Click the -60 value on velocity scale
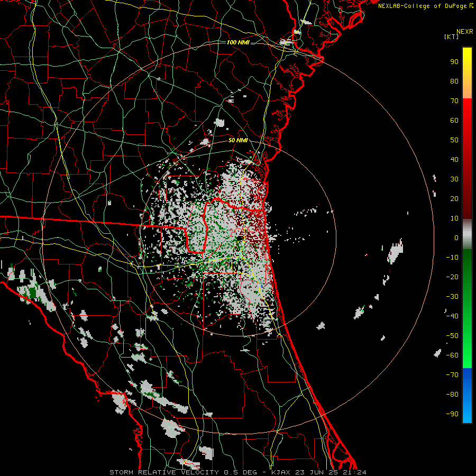The height and width of the screenshot is (476, 476). point(452,355)
